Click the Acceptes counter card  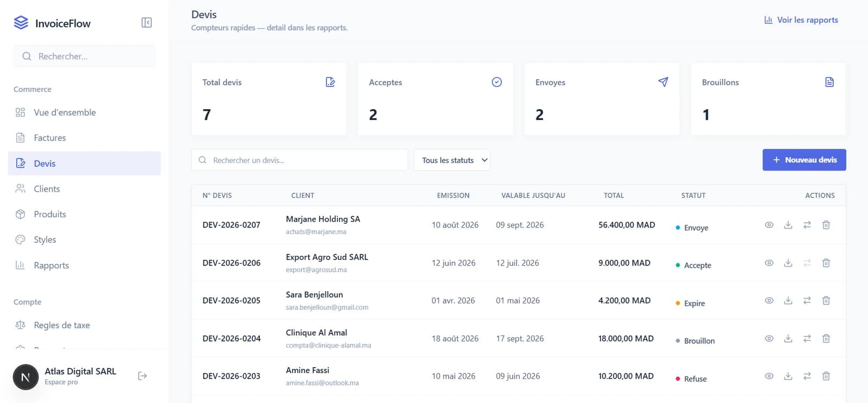tap(436, 99)
